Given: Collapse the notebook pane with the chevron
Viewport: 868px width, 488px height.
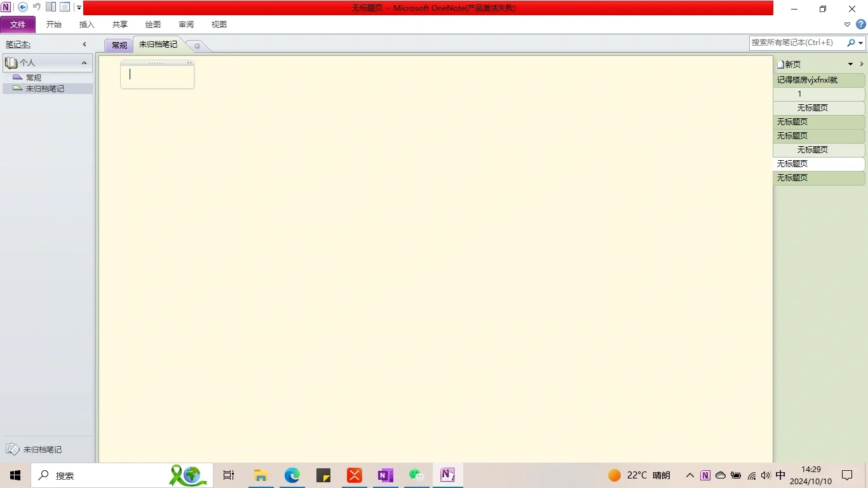Looking at the screenshot, I should (x=84, y=44).
